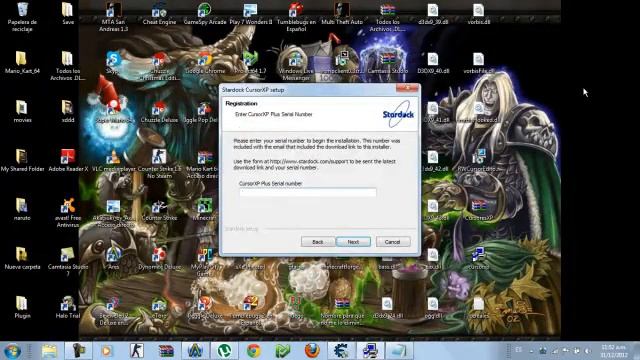This screenshot has width=640, height=360.
Task: Select the D3DX9_40.dll file icon
Action: [433, 62]
